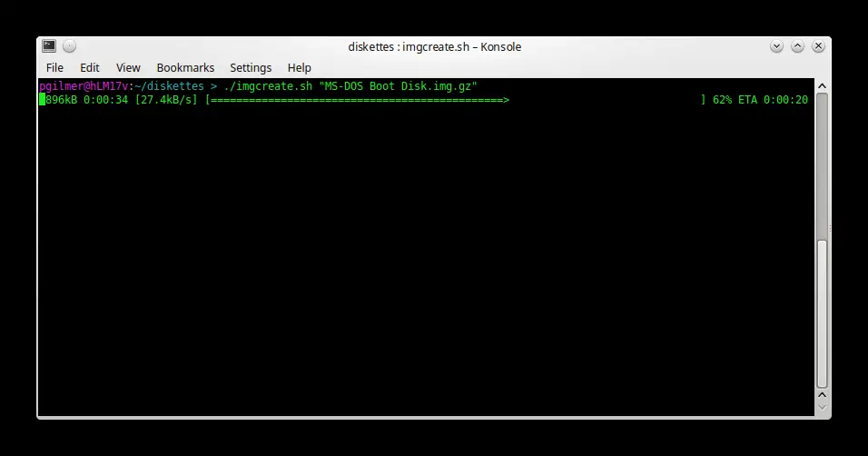Click the "MS-DOS Boot Disk.img.gz" filename
The height and width of the screenshot is (456, 868).
tap(398, 86)
